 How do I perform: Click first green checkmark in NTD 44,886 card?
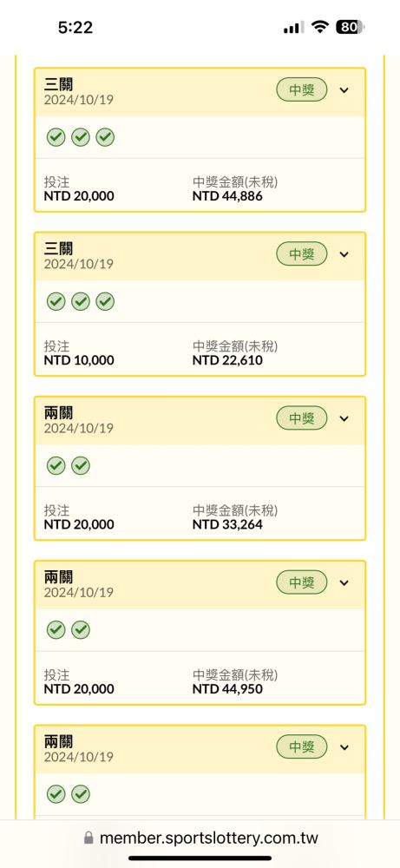coord(56,137)
